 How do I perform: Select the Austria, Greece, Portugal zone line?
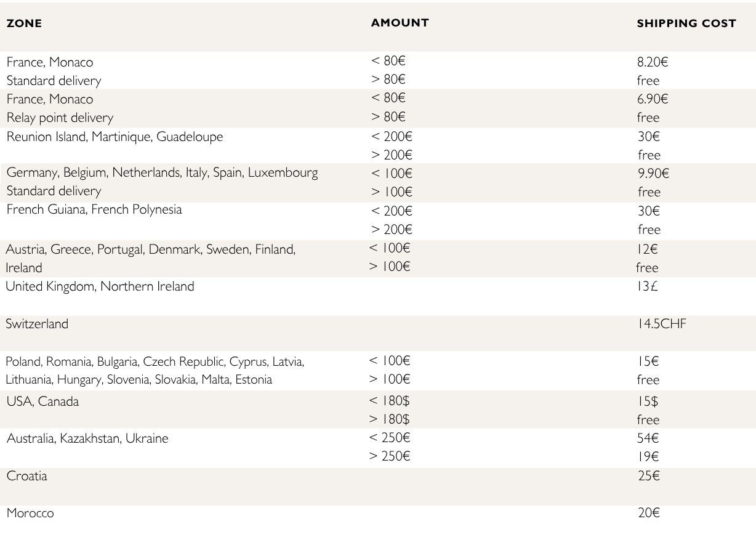151,249
